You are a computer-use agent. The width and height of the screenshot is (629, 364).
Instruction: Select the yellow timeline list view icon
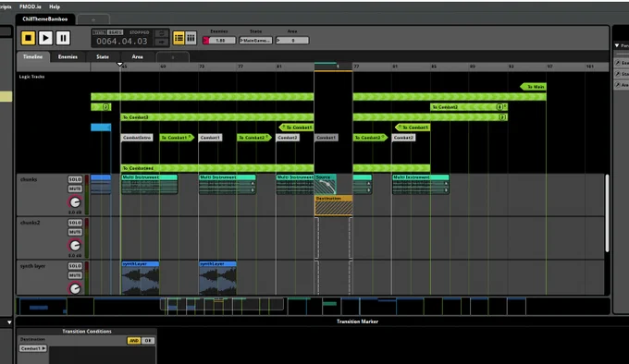point(179,38)
